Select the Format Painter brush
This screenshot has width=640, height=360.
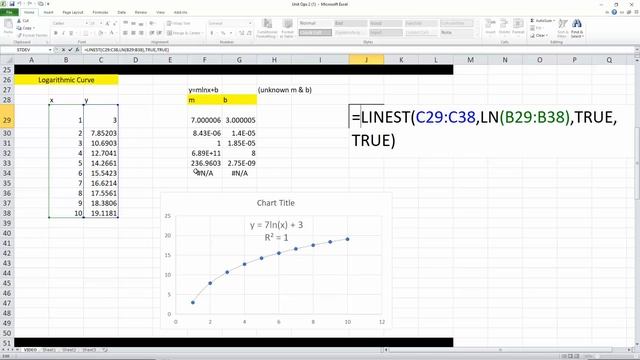point(19,36)
